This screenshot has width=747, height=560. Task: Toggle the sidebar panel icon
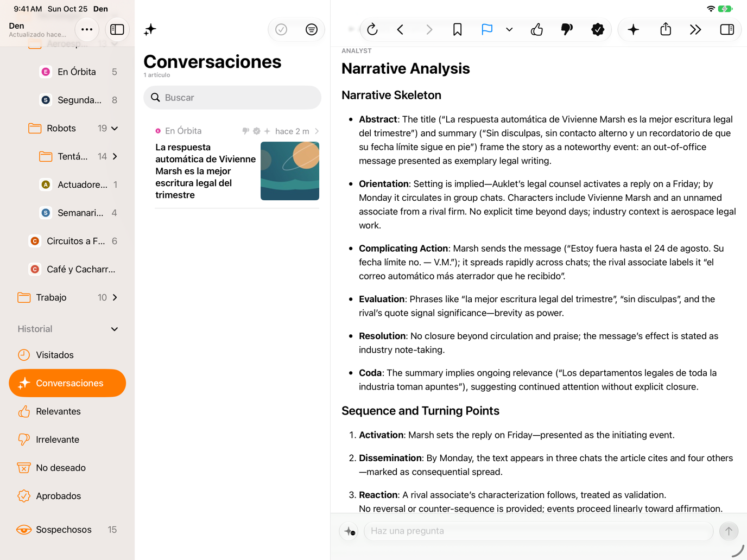pos(117,29)
